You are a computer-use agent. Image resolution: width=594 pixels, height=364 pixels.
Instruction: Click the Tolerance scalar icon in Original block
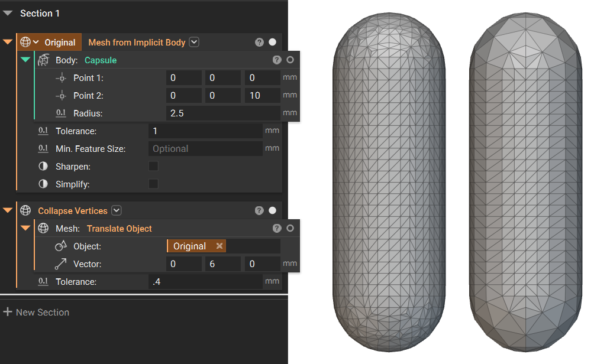pyautogui.click(x=43, y=131)
